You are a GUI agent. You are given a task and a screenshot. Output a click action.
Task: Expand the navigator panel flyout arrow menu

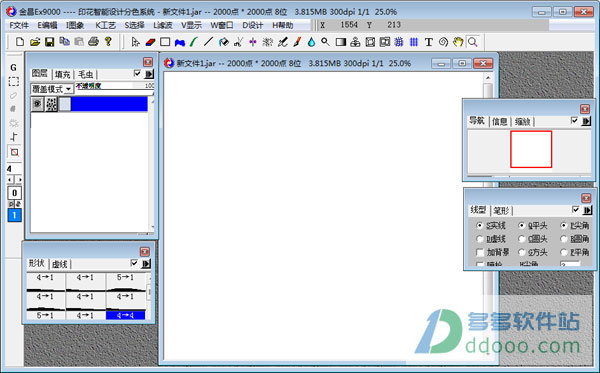(586, 121)
